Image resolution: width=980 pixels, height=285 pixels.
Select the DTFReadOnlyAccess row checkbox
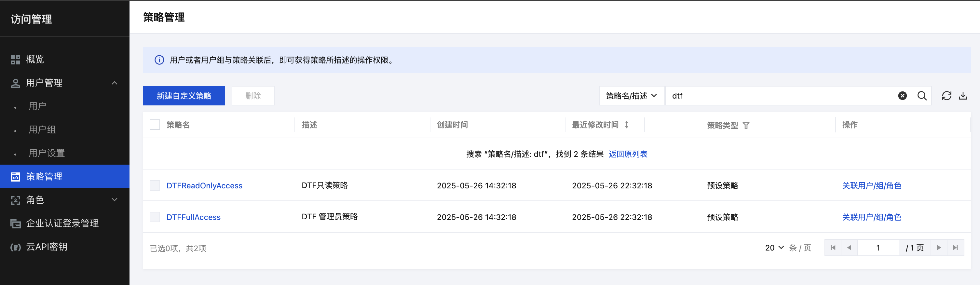coord(155,186)
